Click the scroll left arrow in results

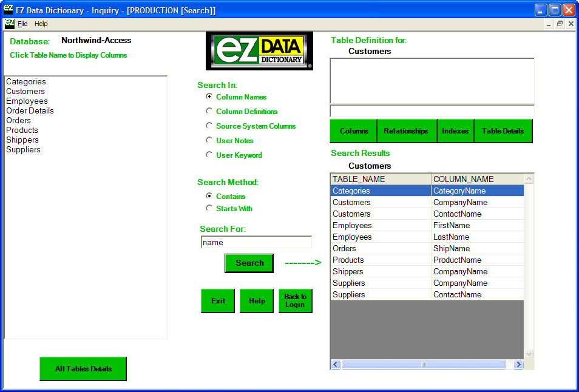coord(336,365)
